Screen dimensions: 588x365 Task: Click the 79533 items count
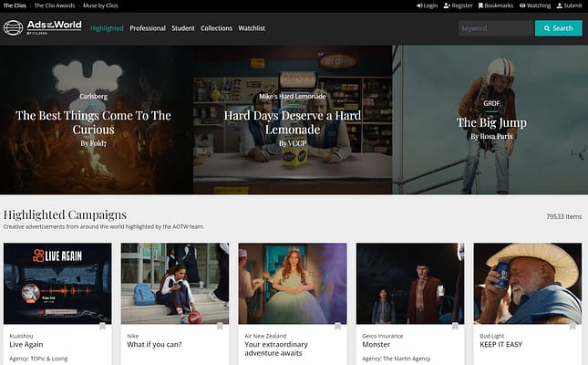564,216
